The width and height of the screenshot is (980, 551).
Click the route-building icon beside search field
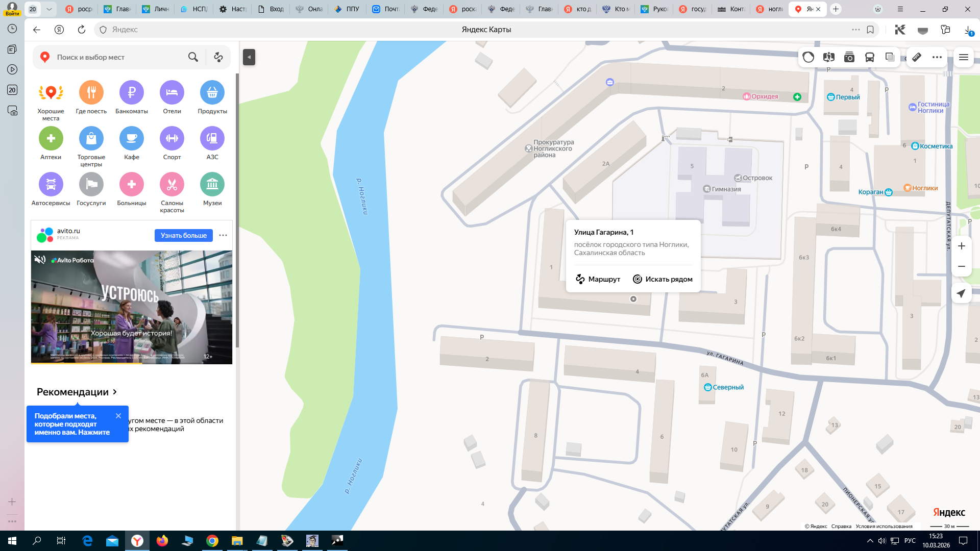(x=218, y=57)
